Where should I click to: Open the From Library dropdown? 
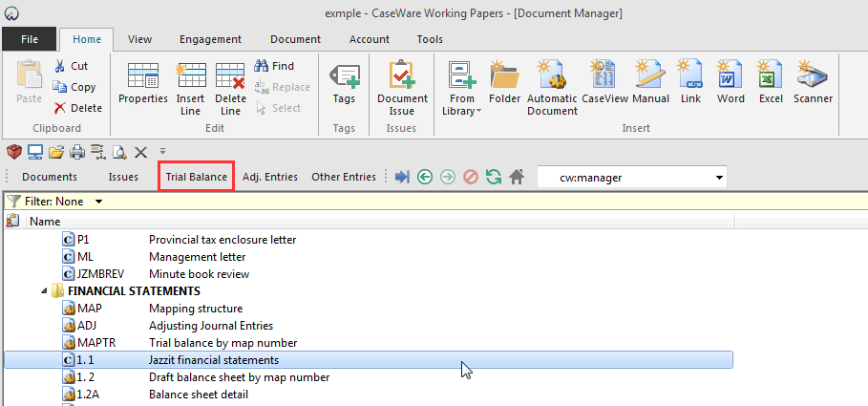point(461,89)
